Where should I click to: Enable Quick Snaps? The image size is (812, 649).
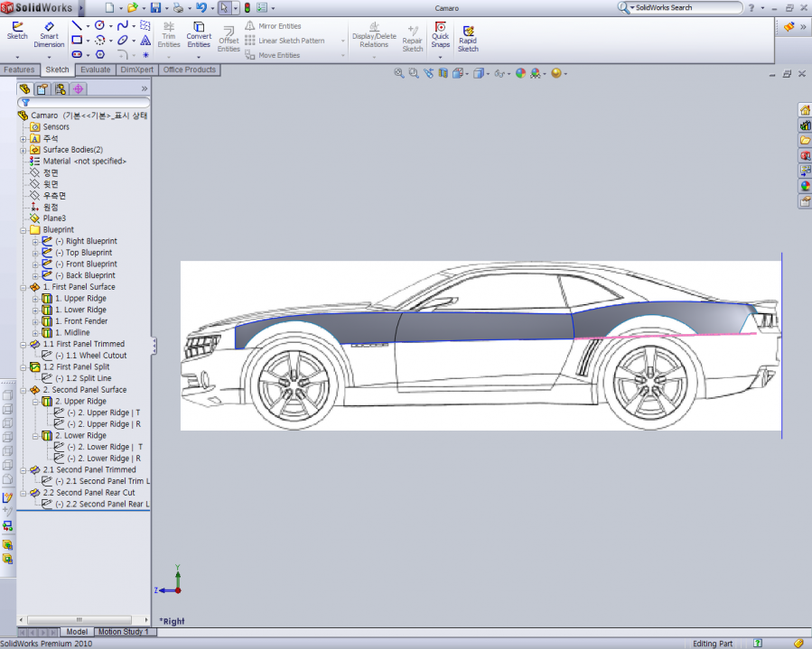point(441,36)
